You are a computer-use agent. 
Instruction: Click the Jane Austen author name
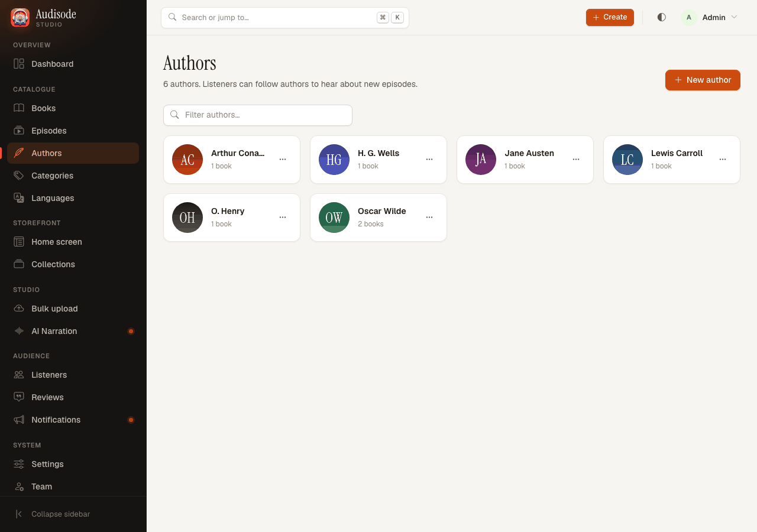529,153
